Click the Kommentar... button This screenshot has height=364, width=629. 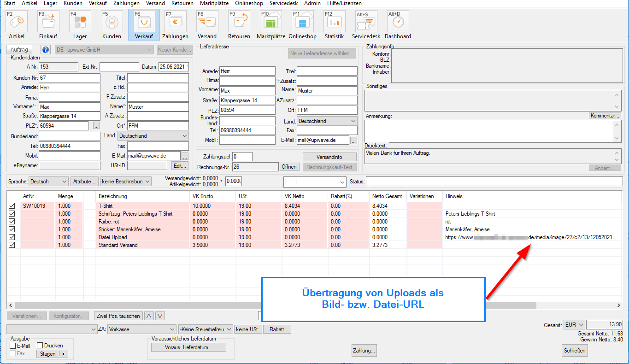coord(605,116)
